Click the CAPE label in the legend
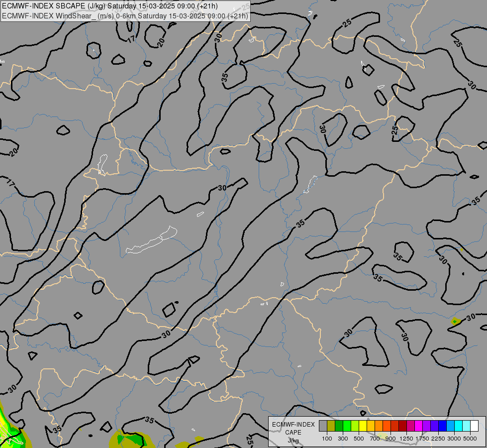Image resolution: width=487 pixels, height=448 pixels. [x=293, y=433]
